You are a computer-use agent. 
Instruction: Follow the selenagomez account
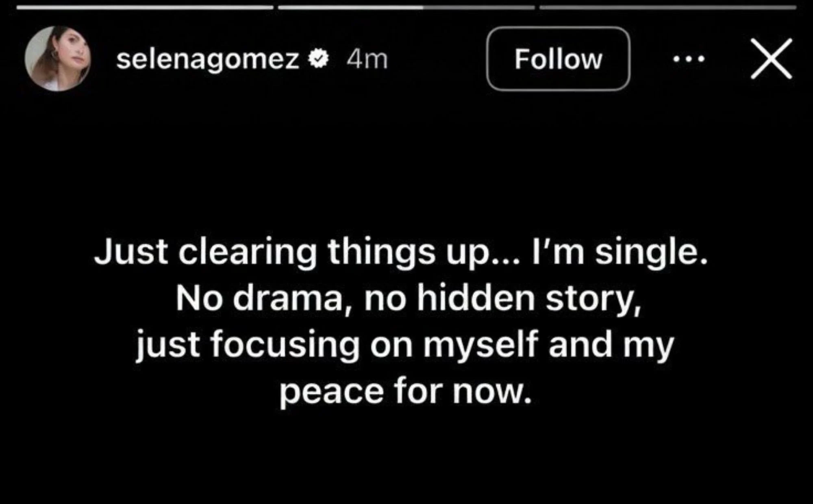558,59
